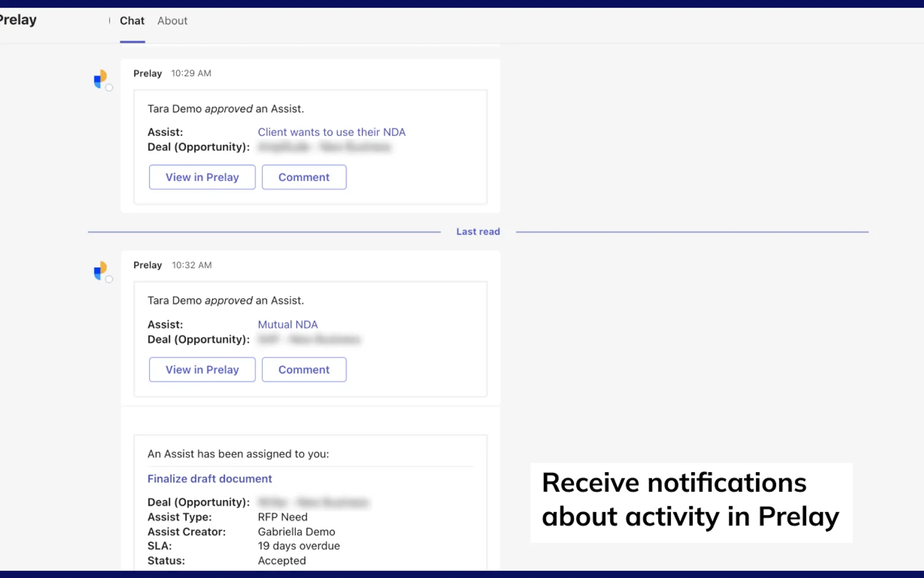Open the "Finalize draft document" link

210,479
